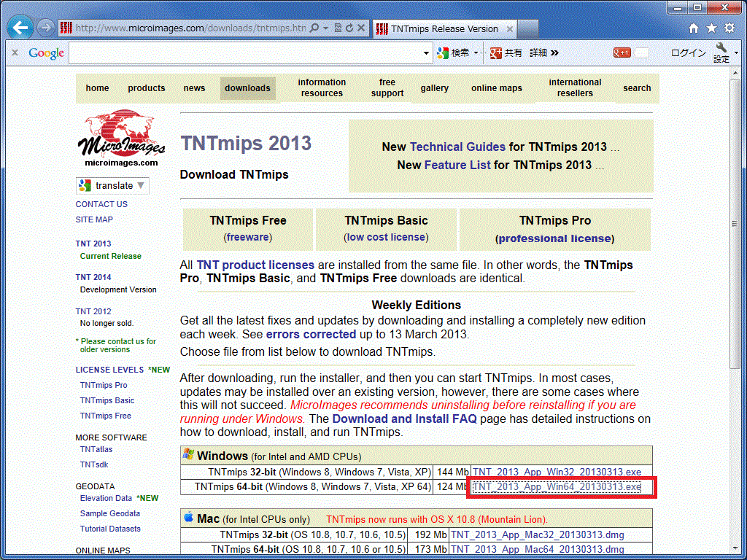Open the CONTACT US sidebar link
Screen dimensions: 747x560
101,204
